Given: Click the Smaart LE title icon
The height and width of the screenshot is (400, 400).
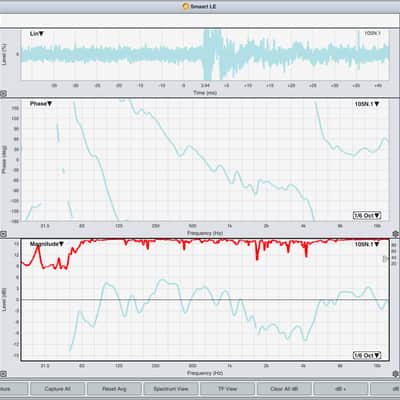Looking at the screenshot, I should click(186, 6).
